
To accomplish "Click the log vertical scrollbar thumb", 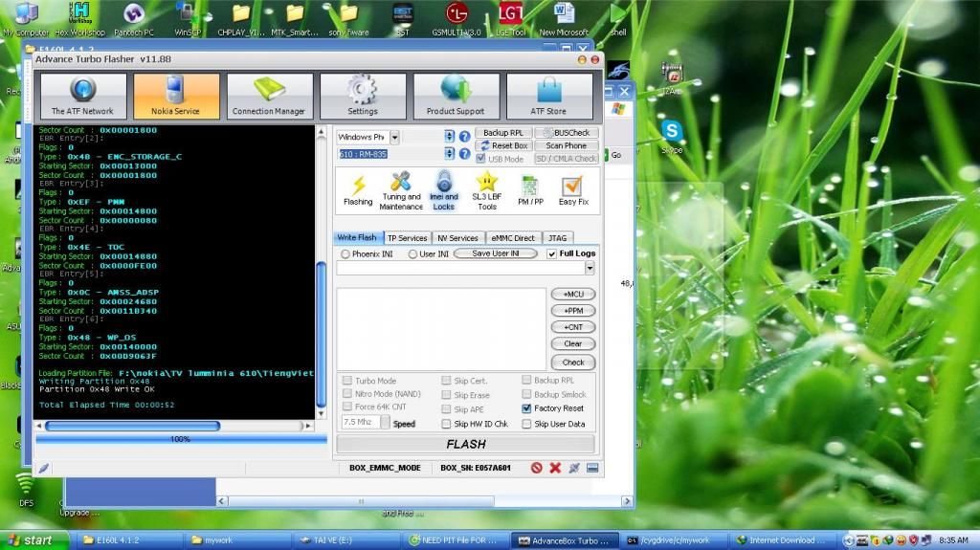I will (x=322, y=335).
